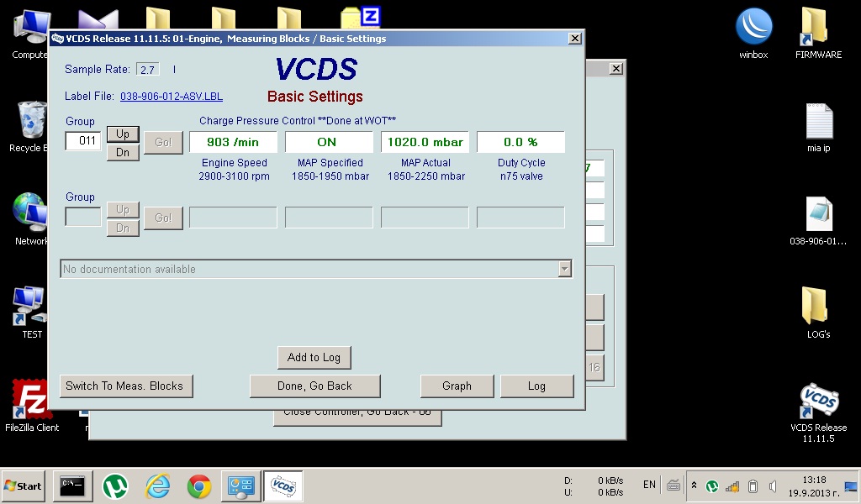Open Internet Explorer from taskbar
This screenshot has width=861, height=504.
157,486
